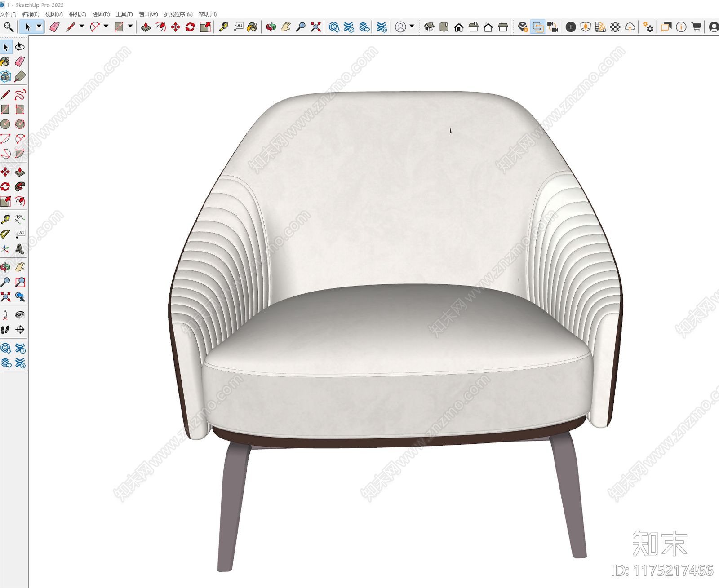
Task: Start the Enscape renderer
Action: click(523, 27)
